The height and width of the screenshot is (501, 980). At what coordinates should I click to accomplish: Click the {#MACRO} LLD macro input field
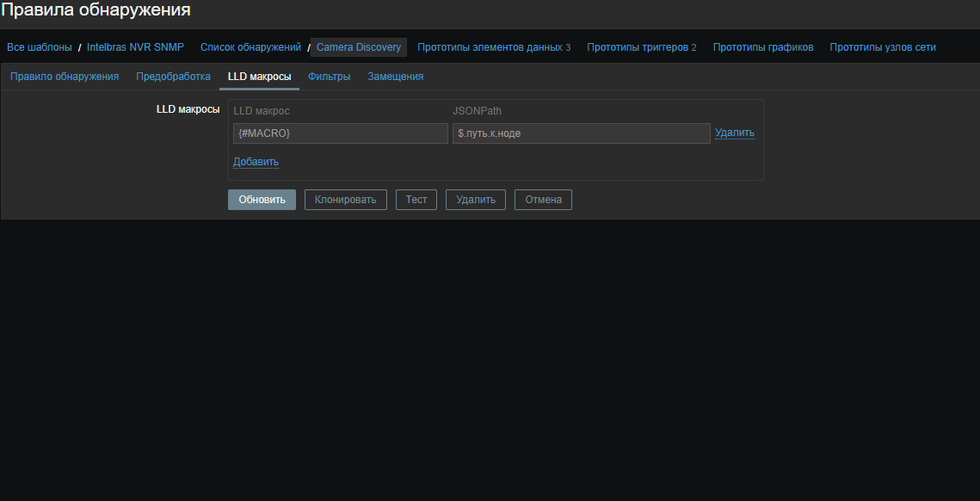[x=340, y=133]
